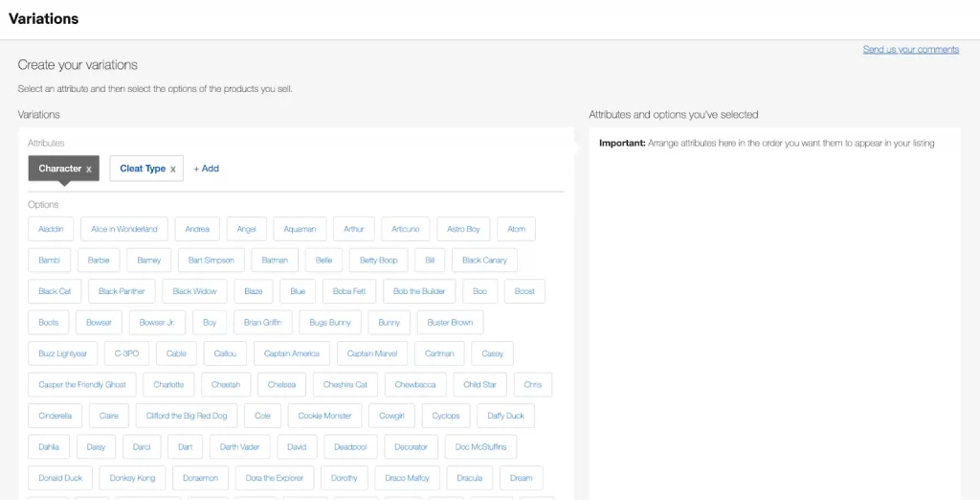The image size is (980, 500).
Task: Click + Add to add an attribute
Action: (x=207, y=169)
